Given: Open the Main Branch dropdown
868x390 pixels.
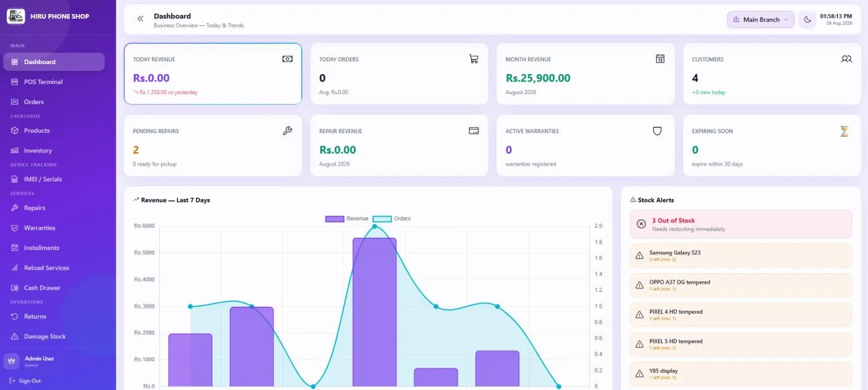Looking at the screenshot, I should click(760, 19).
